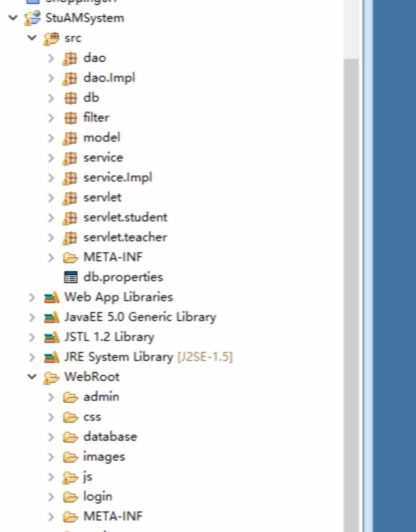Click the Web App Libraries icon
The height and width of the screenshot is (532, 416).
[x=52, y=297]
